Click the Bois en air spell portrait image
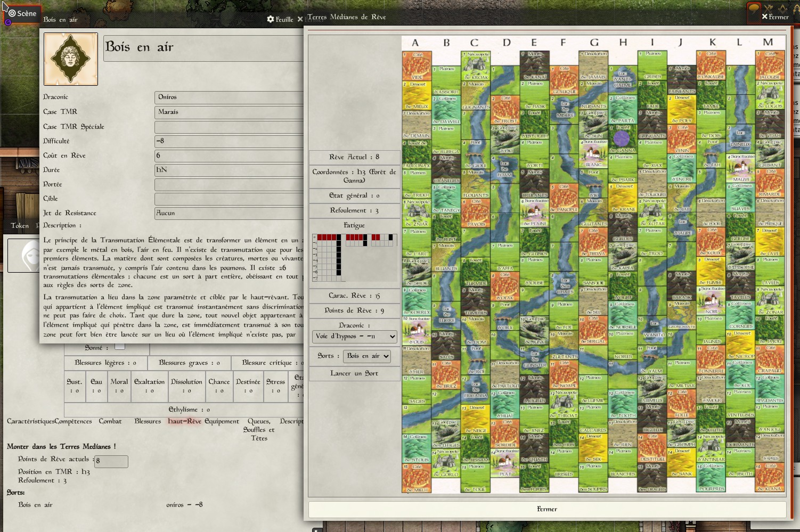The image size is (800, 532). tap(71, 59)
